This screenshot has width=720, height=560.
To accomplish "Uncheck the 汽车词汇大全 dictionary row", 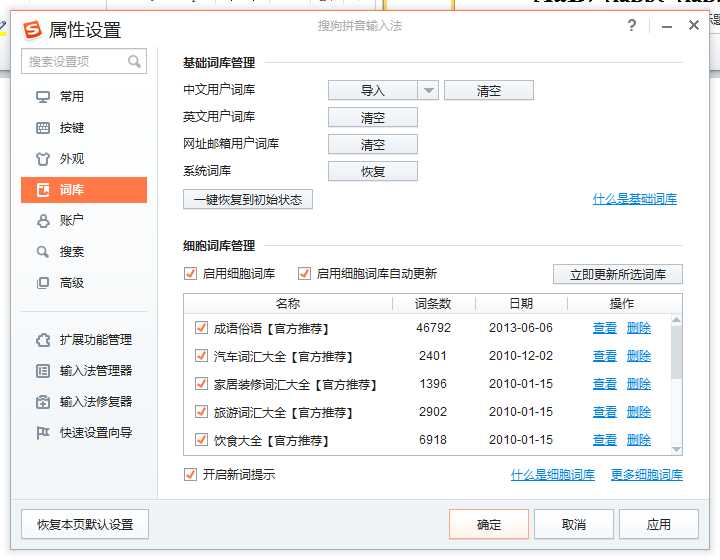I will click(201, 356).
